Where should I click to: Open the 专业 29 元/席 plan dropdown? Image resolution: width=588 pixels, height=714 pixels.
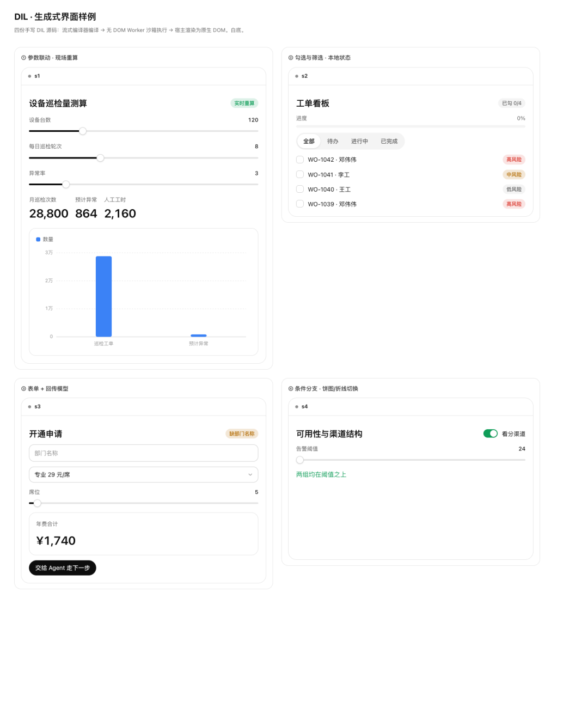[x=143, y=474]
